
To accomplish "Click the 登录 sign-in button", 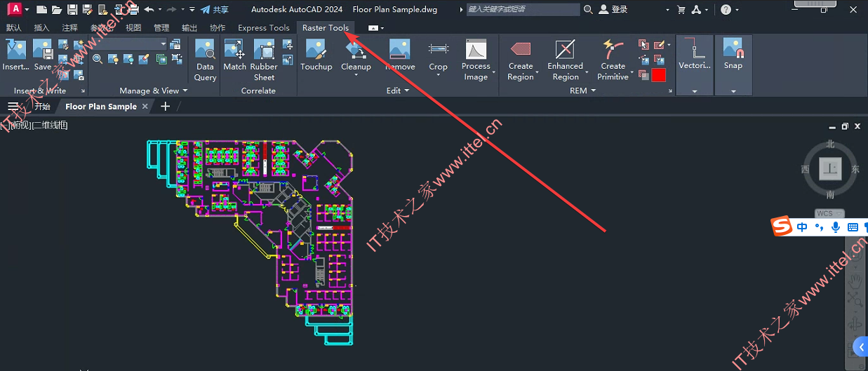I will [613, 9].
